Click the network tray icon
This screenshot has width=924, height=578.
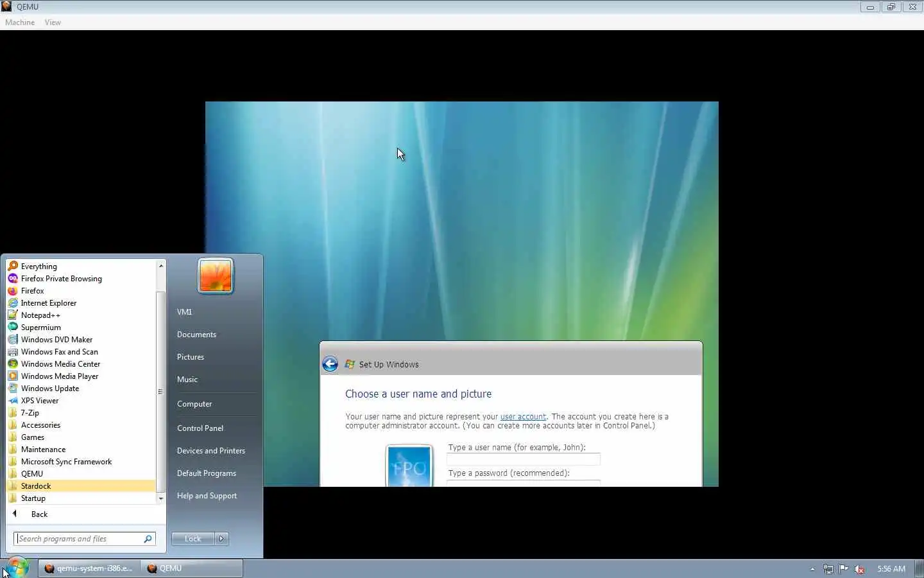pyautogui.click(x=828, y=569)
